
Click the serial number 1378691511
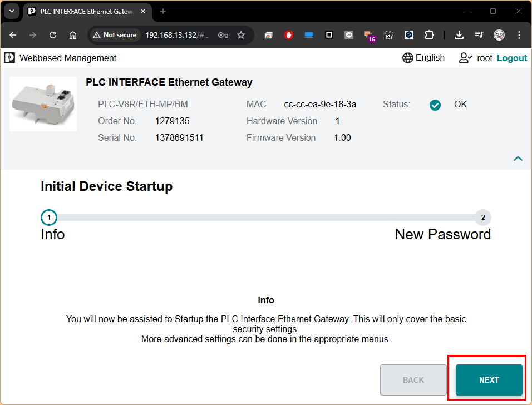pyautogui.click(x=179, y=138)
